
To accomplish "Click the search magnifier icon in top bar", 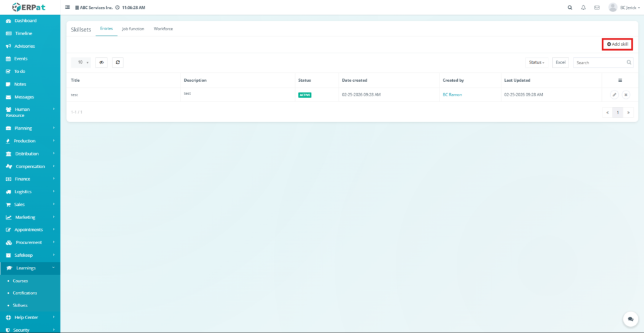I will [x=570, y=8].
